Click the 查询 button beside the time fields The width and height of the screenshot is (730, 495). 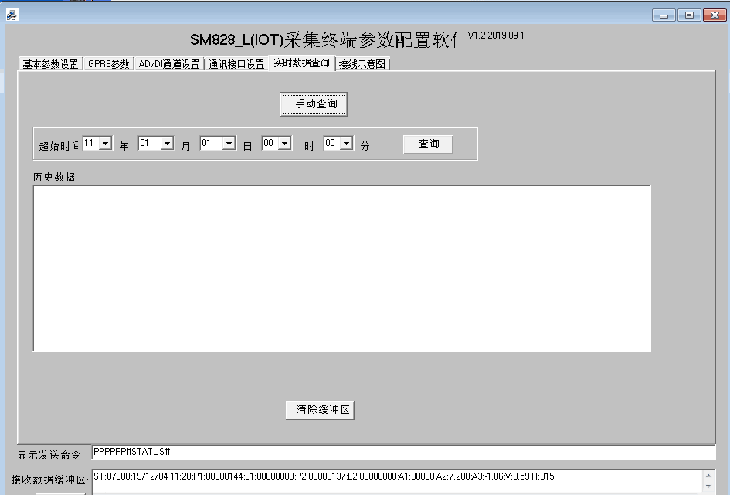coord(427,144)
